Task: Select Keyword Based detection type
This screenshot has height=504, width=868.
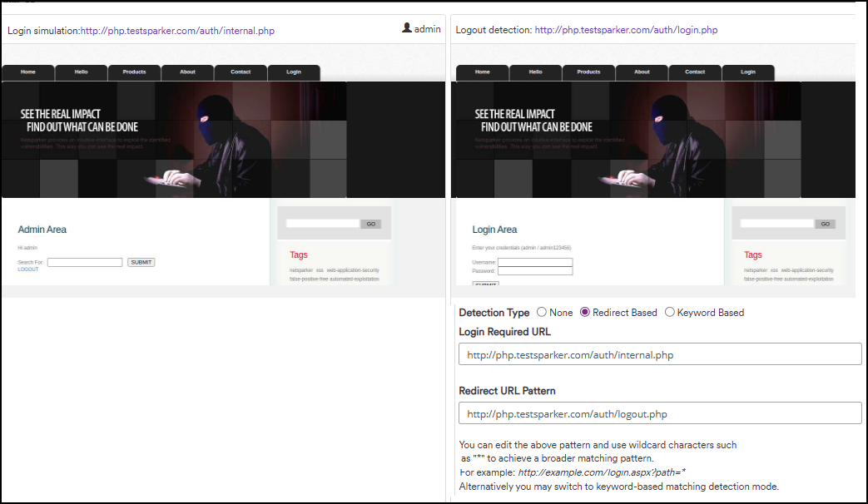Action: tap(669, 313)
